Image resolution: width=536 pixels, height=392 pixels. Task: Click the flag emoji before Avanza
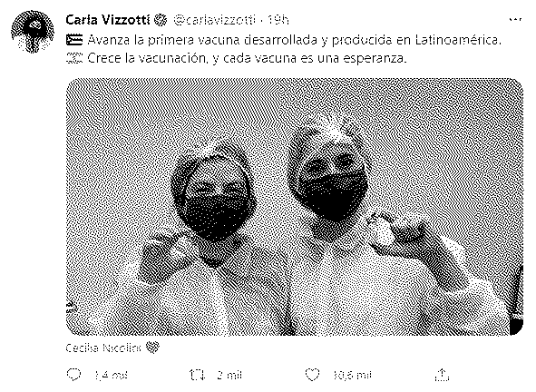(x=74, y=40)
